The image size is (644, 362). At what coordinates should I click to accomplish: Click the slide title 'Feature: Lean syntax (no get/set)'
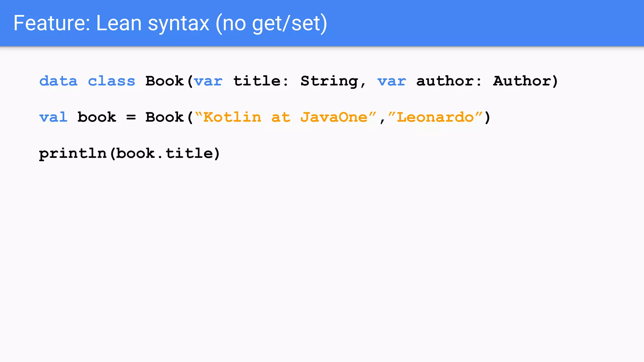click(x=170, y=23)
